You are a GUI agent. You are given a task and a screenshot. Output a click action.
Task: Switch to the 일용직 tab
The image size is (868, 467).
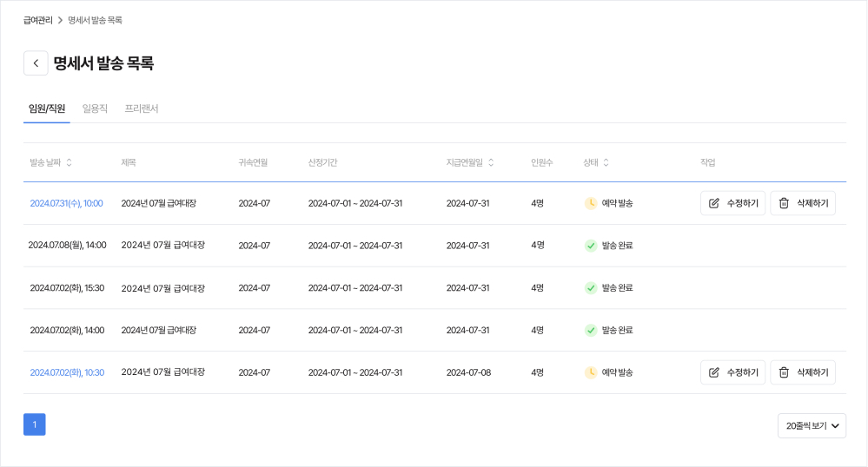click(95, 109)
